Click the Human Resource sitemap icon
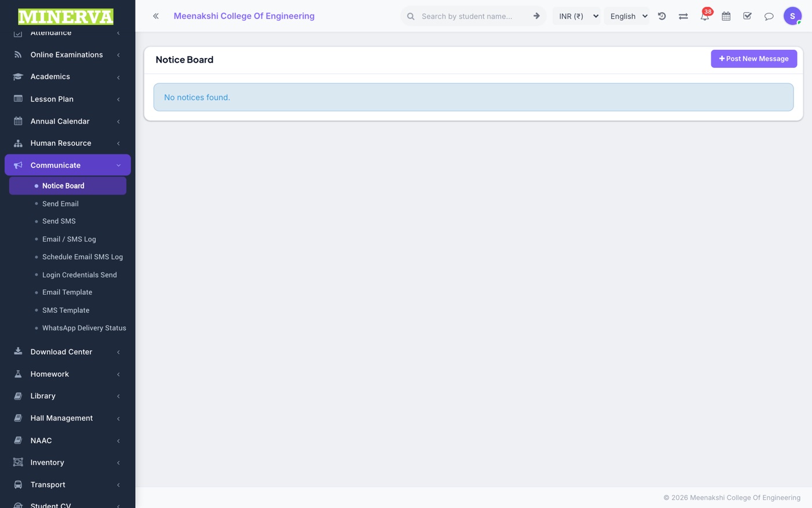 pos(18,143)
